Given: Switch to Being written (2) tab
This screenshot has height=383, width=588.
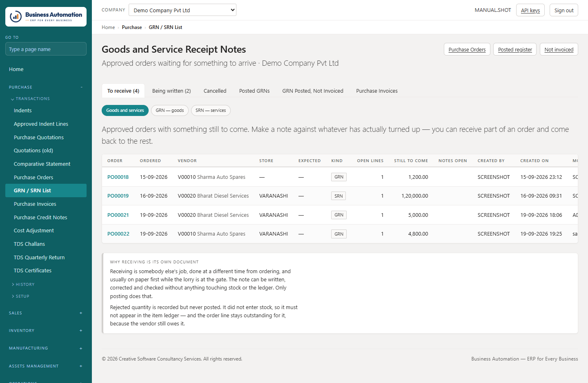Looking at the screenshot, I should pos(171,91).
